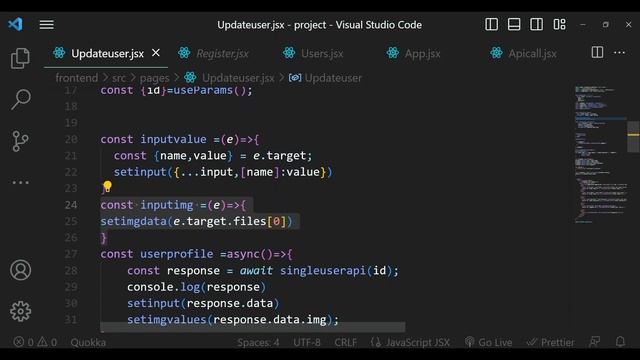The width and height of the screenshot is (640, 360).
Task: Click 'inputimg' on line 24
Action: [x=167, y=205]
